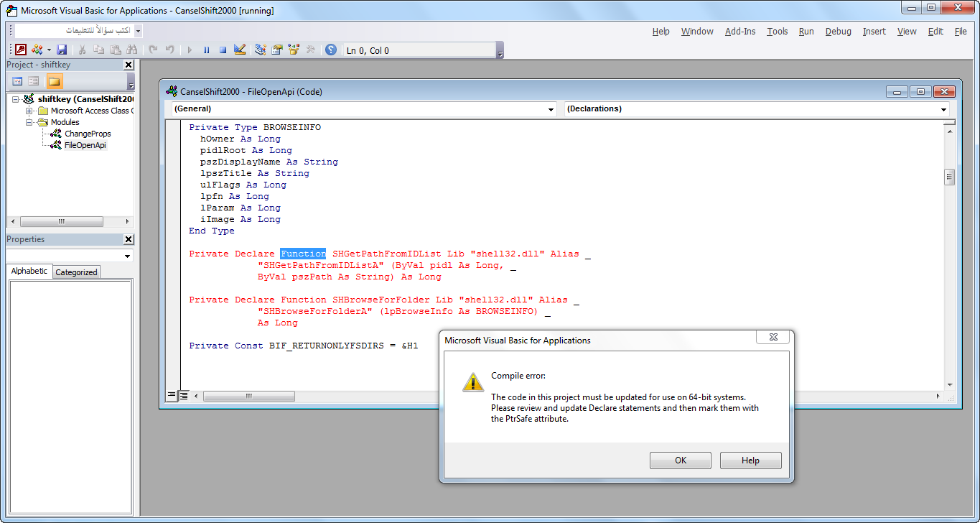Click the Insert Module toolbar icon
The width and height of the screenshot is (980, 523).
click(37, 50)
